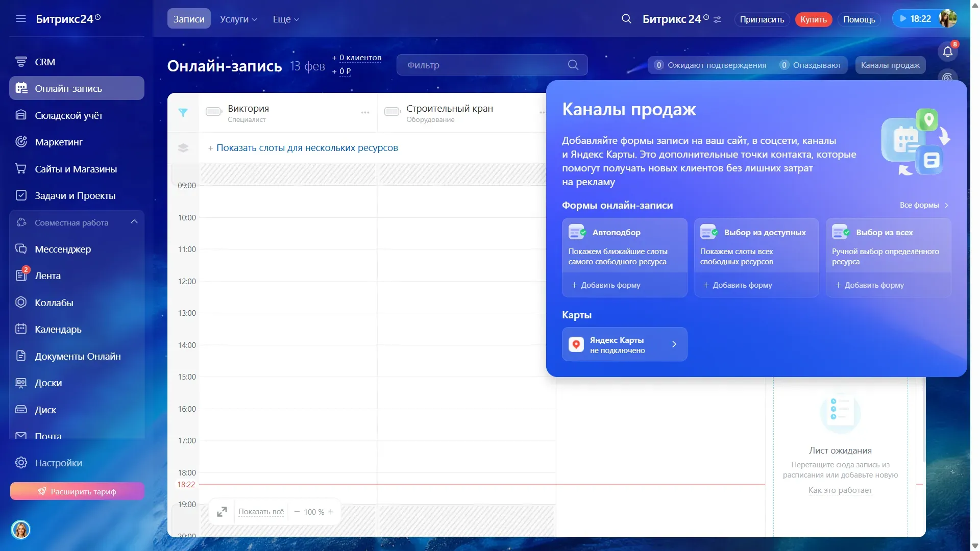Click the search magnifier in top bar
Screen dimensions: 980x551
coord(626,19)
